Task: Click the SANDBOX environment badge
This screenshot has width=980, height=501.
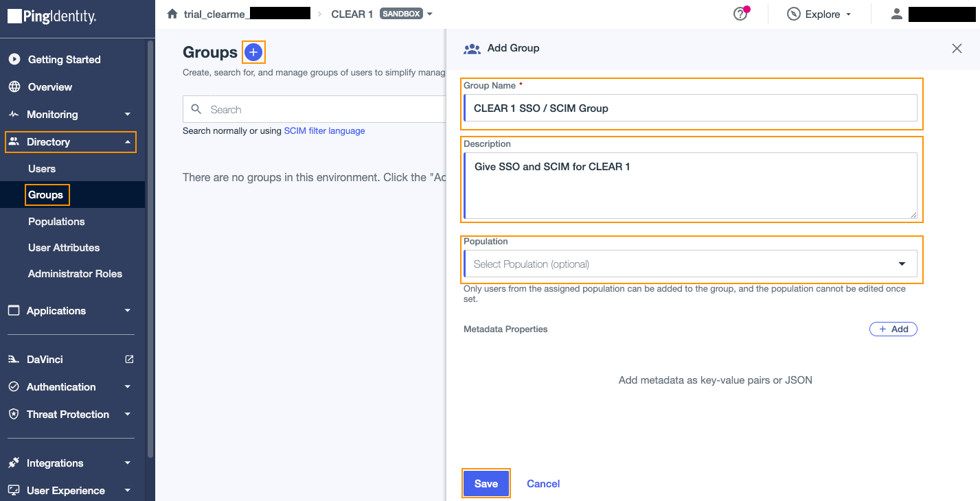Action: (400, 14)
